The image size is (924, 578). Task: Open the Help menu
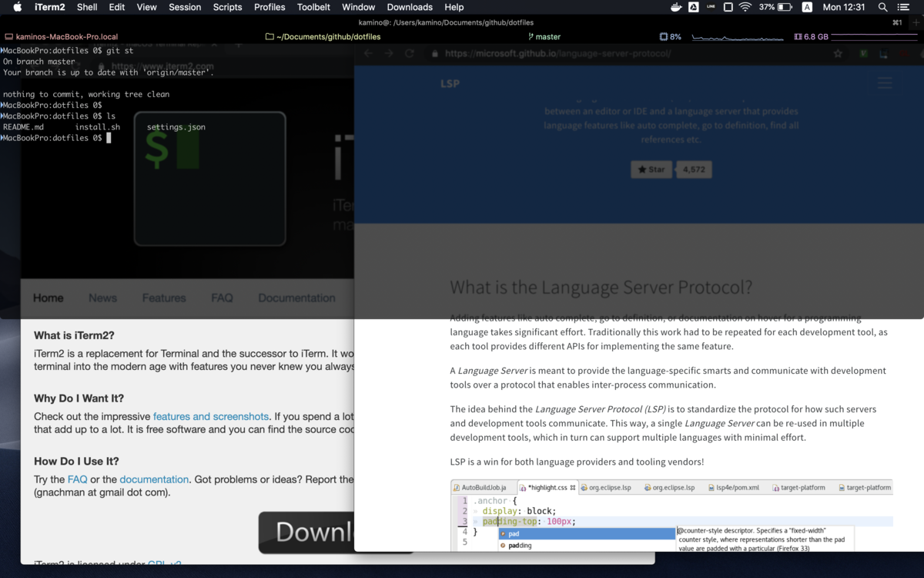(x=454, y=7)
